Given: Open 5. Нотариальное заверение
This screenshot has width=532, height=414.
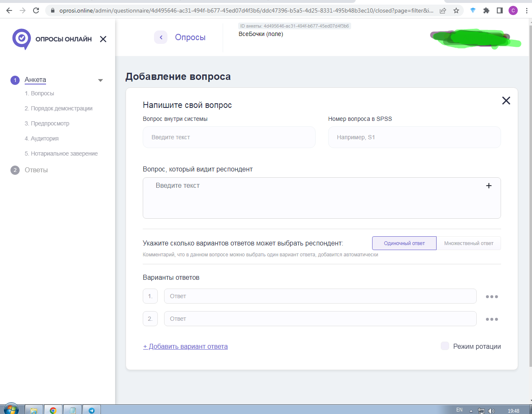Looking at the screenshot, I should coord(61,153).
